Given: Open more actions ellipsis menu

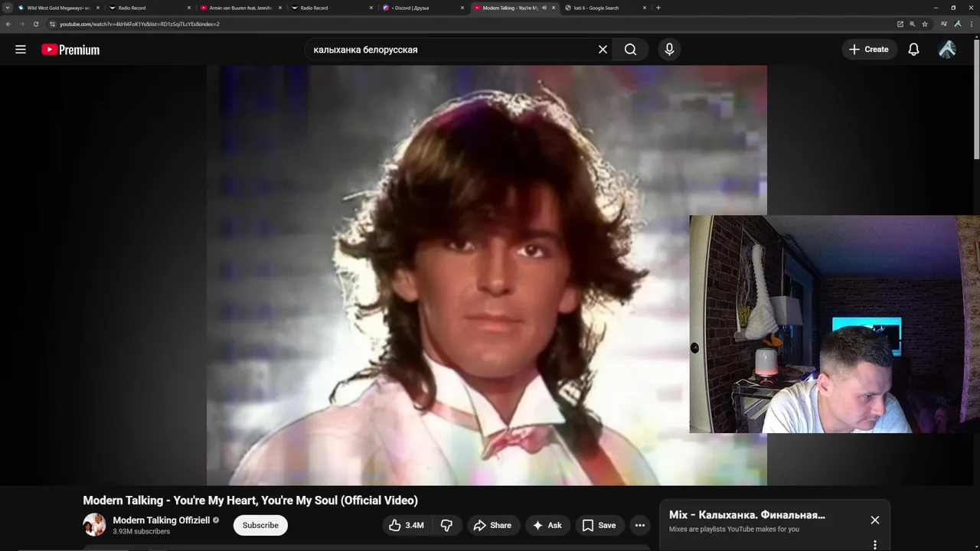Looking at the screenshot, I should (639, 525).
